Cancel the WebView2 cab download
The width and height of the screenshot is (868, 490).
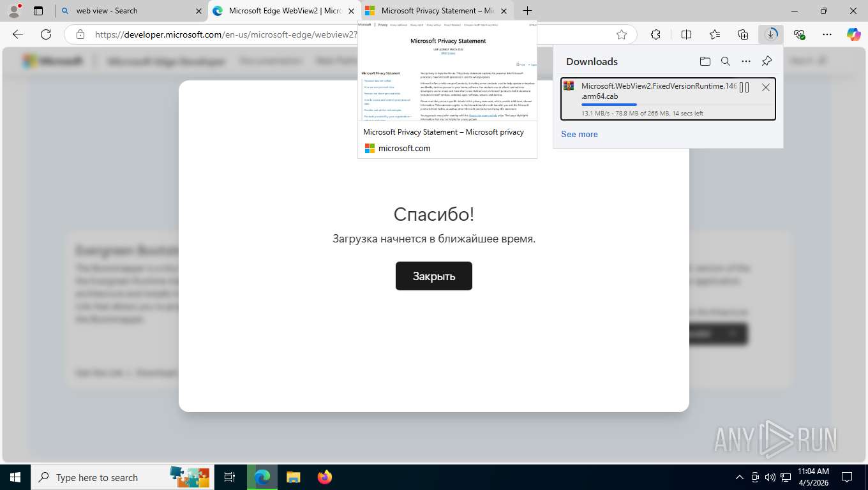pos(766,87)
